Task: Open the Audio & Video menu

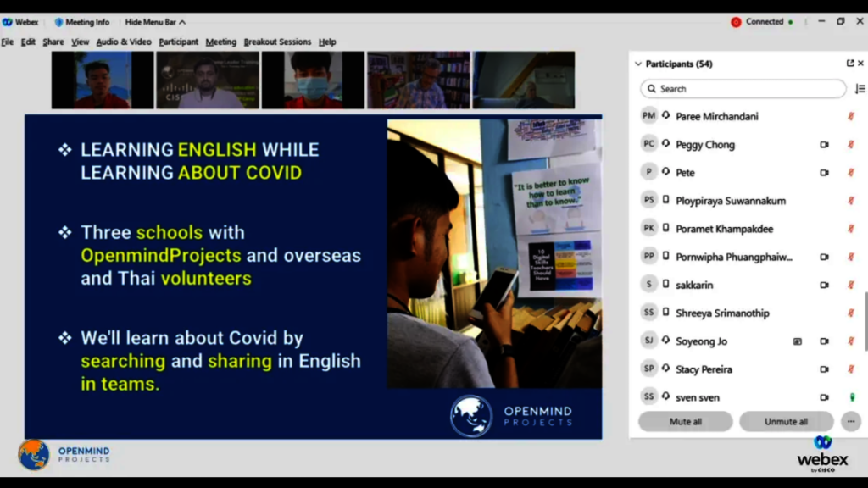Action: coord(123,42)
